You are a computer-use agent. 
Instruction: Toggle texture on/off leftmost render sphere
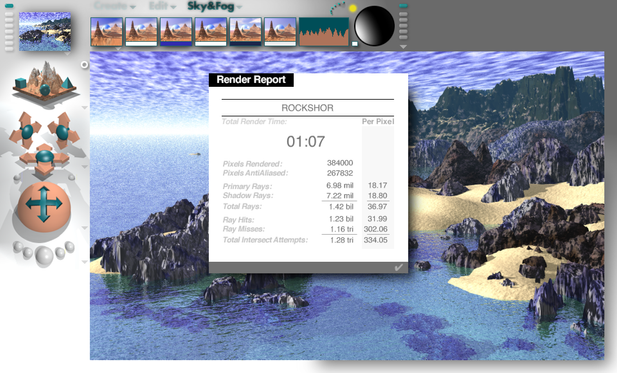pyautogui.click(x=17, y=247)
